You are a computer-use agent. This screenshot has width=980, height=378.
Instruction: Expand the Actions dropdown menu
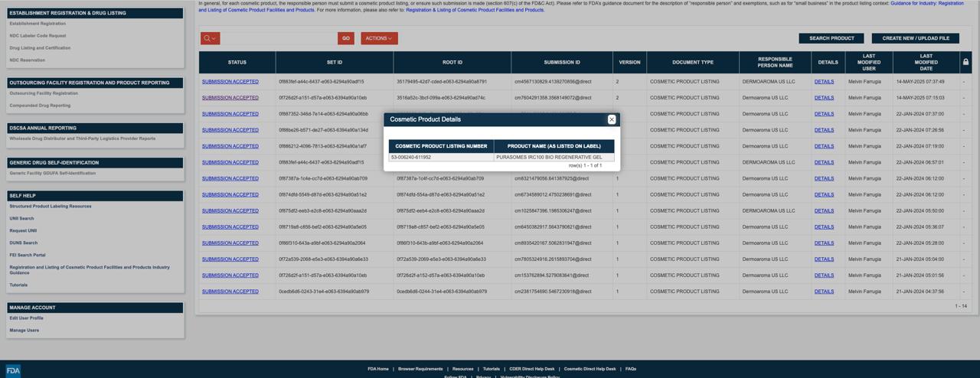pos(379,38)
